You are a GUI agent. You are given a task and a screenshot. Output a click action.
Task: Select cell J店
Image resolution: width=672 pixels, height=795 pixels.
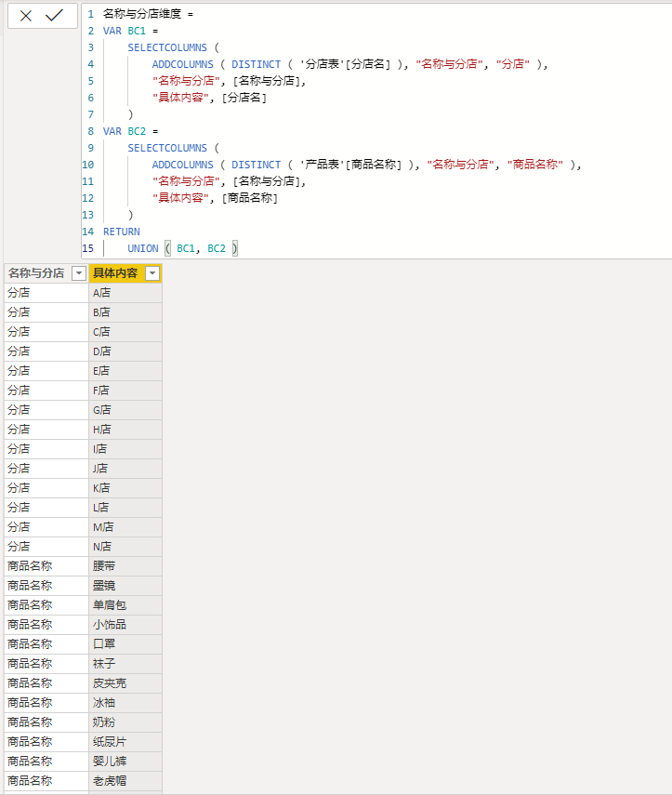[125, 469]
